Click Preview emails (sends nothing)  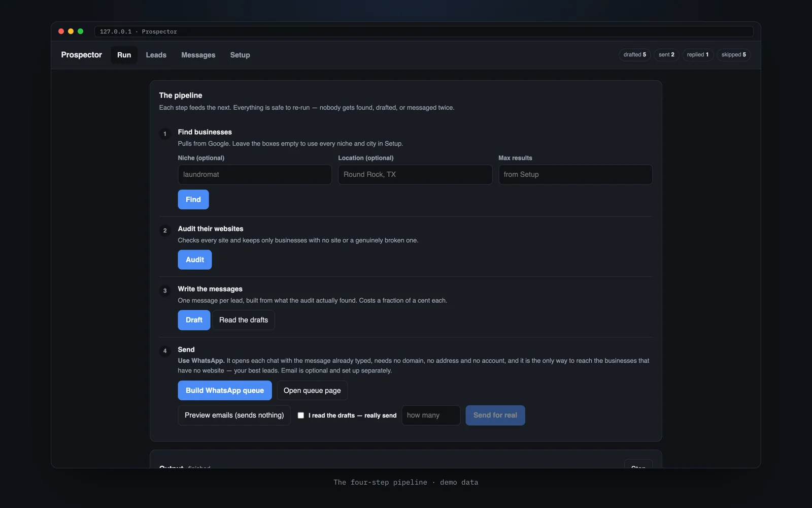[x=234, y=416]
